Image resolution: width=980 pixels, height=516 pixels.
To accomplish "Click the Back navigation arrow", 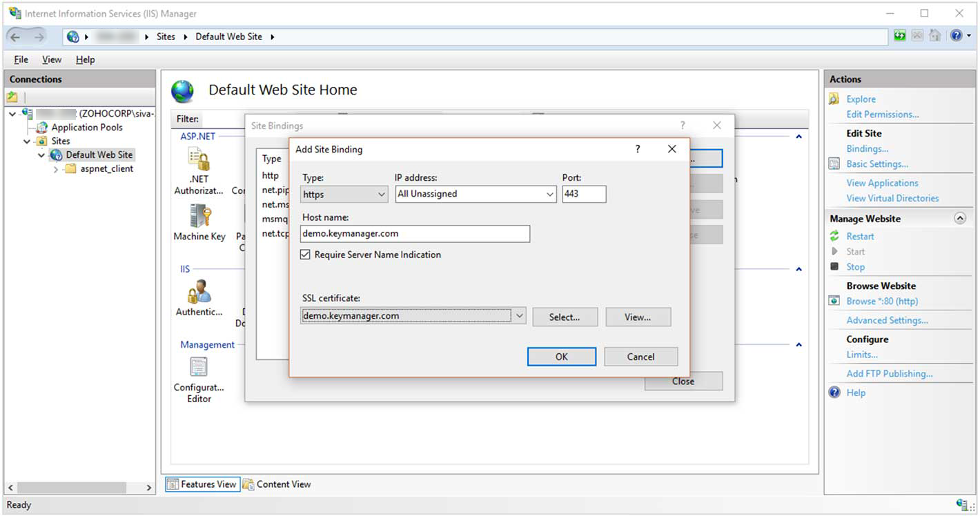I will pos(16,37).
